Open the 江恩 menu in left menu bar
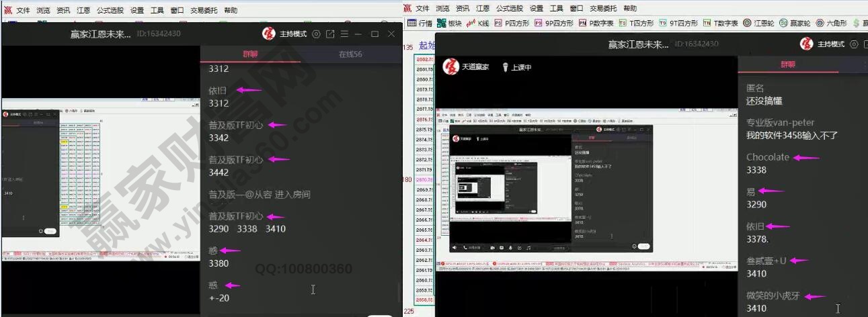 point(83,11)
